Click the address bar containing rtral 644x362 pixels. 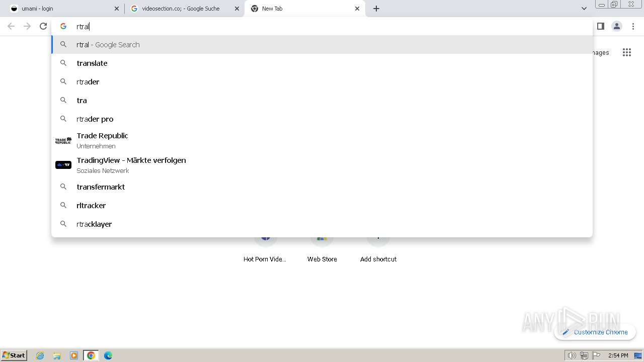[x=322, y=26]
